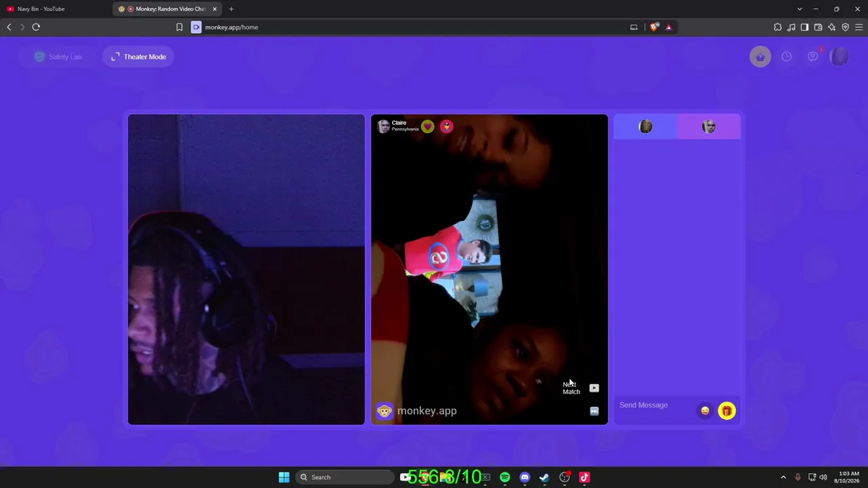Open match history clock icon
868x488 pixels.
[x=787, y=57]
